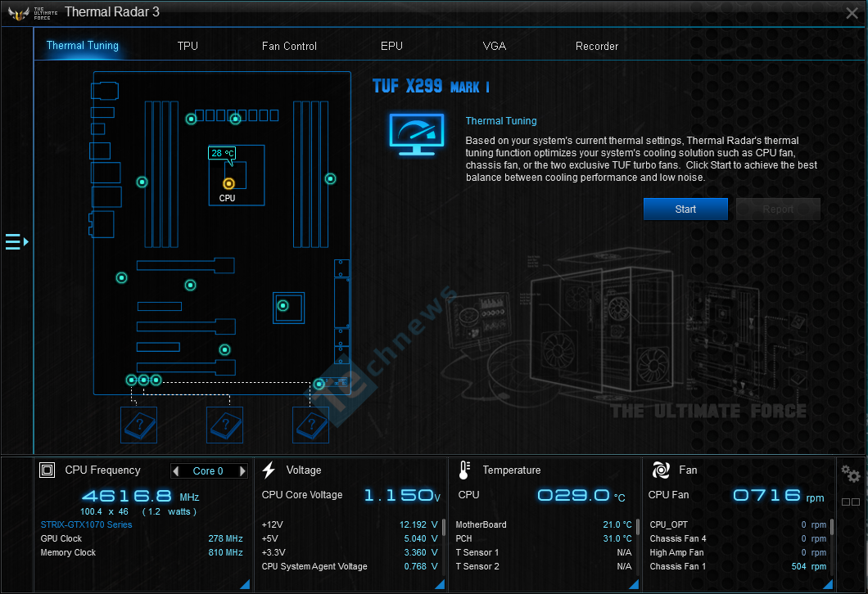
Task: Open the EPU tab
Action: [x=391, y=46]
